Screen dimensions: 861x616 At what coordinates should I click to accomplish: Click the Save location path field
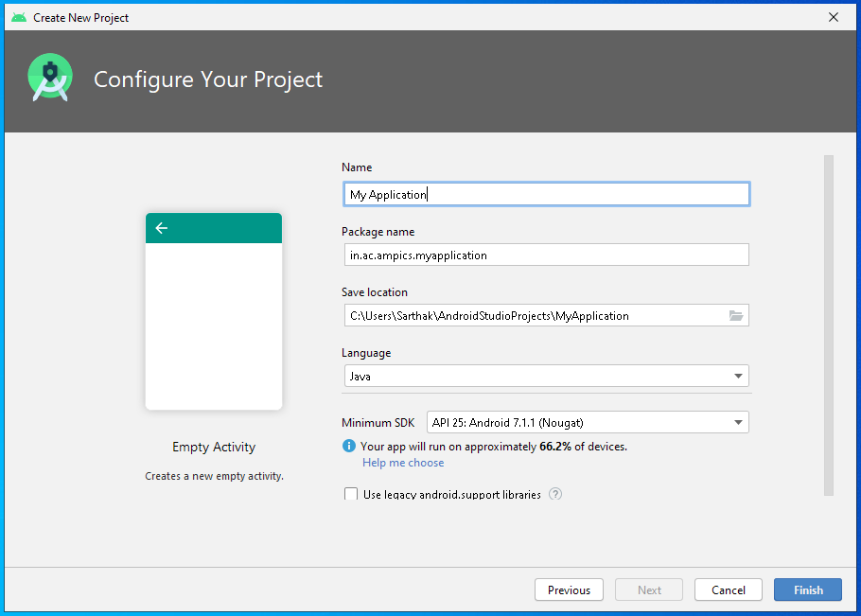[536, 316]
